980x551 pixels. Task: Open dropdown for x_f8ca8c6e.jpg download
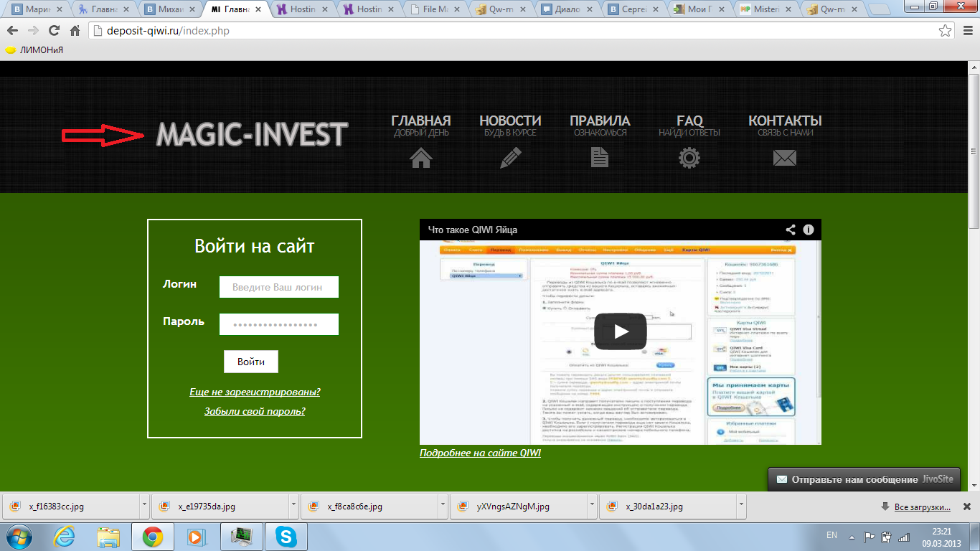point(443,506)
